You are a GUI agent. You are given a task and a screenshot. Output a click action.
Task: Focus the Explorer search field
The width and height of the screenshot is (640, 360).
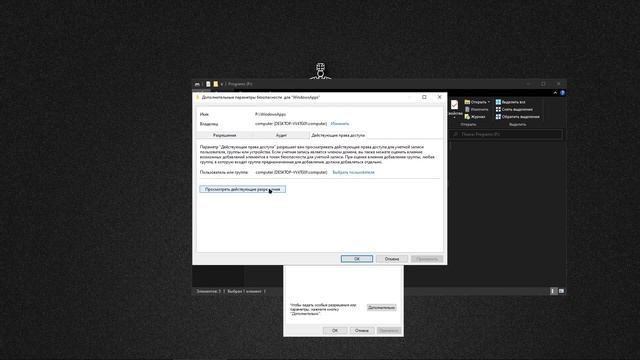pos(506,134)
